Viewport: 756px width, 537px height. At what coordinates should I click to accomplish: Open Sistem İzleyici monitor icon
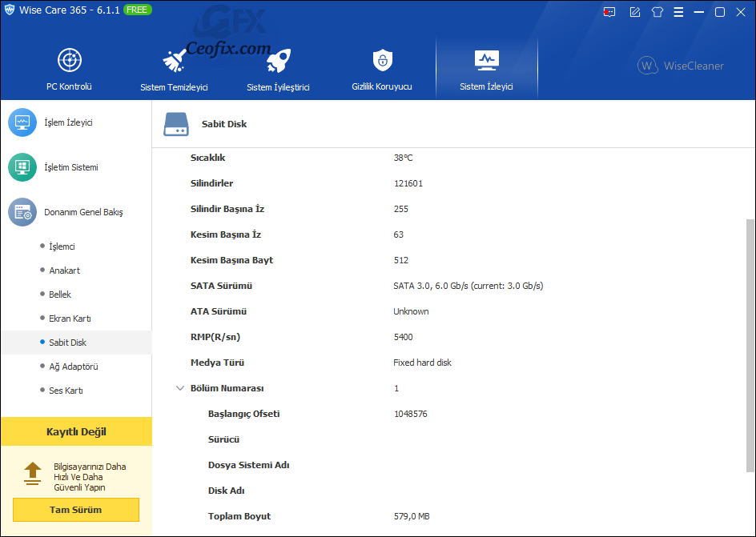pos(486,60)
